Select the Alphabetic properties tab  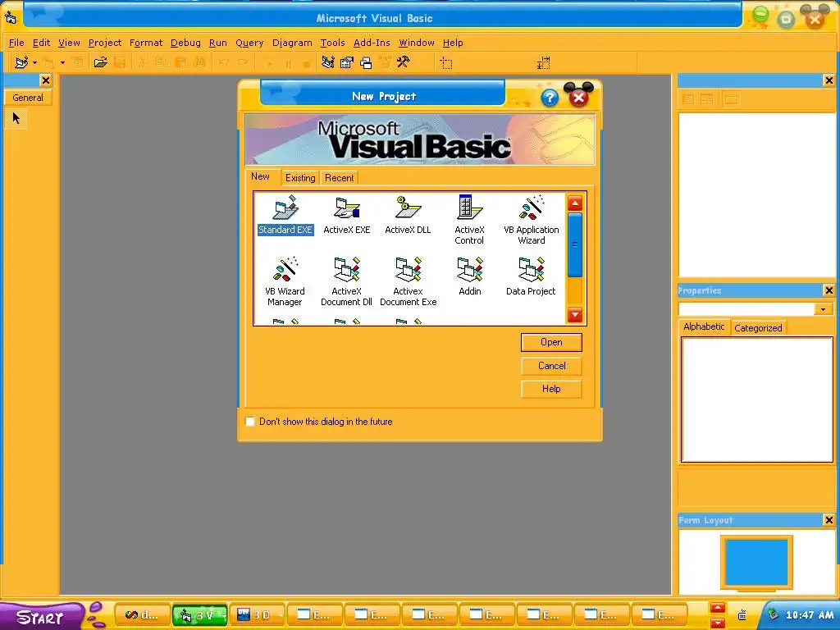click(704, 326)
